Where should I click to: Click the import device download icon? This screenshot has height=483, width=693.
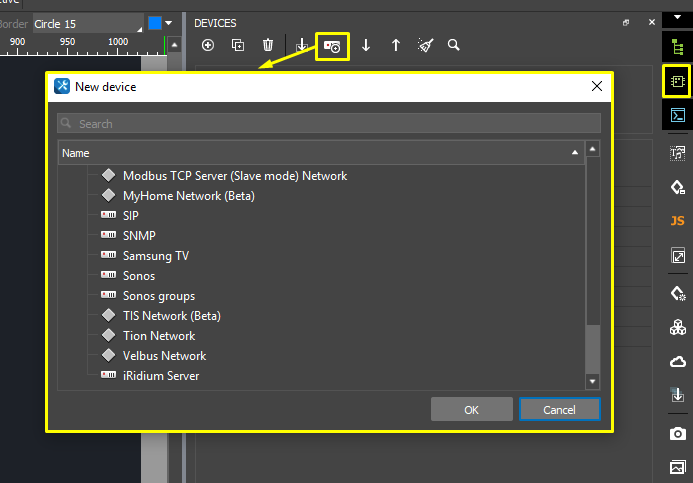click(301, 45)
